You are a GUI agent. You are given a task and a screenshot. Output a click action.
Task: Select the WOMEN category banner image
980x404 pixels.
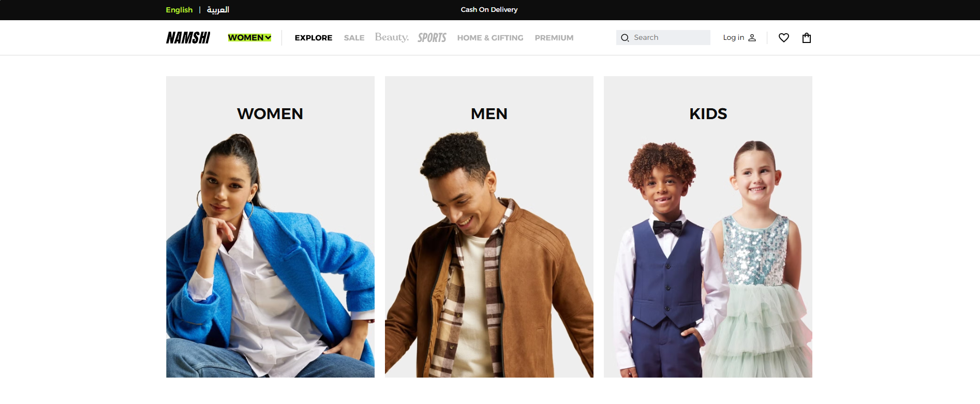click(270, 227)
